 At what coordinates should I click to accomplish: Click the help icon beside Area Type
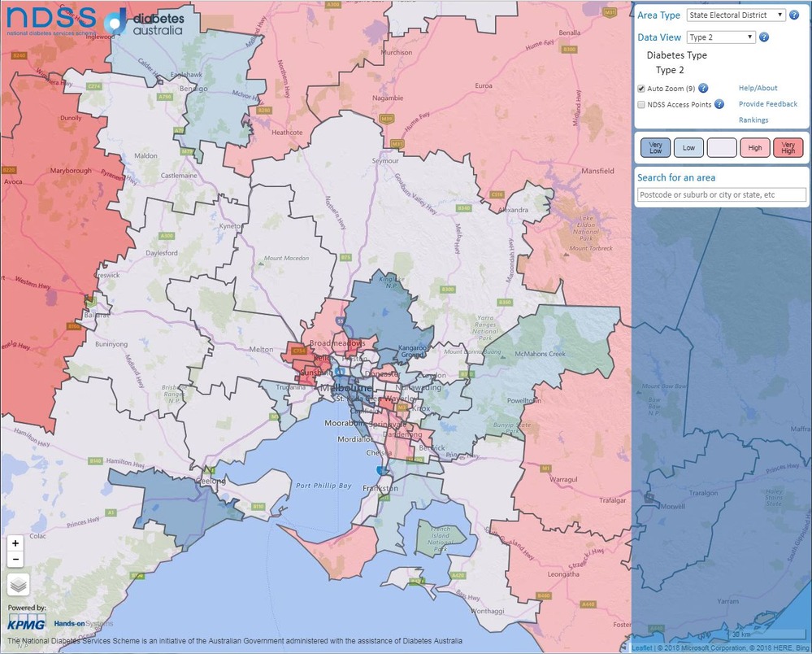click(794, 15)
